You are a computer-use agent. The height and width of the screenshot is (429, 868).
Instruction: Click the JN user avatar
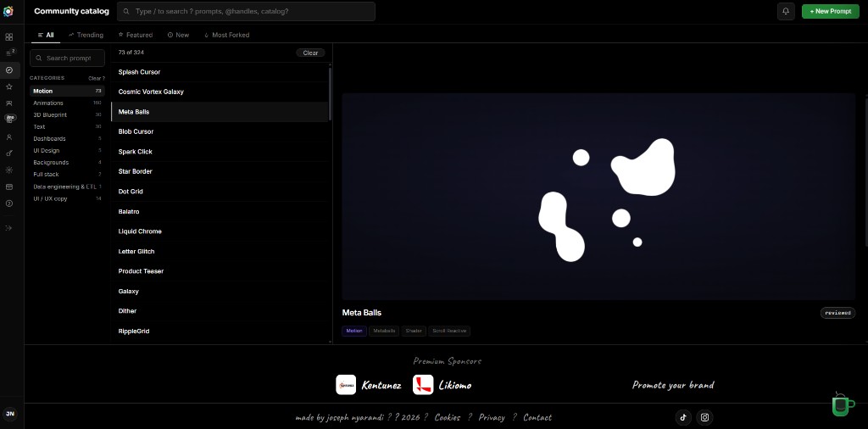pos(10,414)
